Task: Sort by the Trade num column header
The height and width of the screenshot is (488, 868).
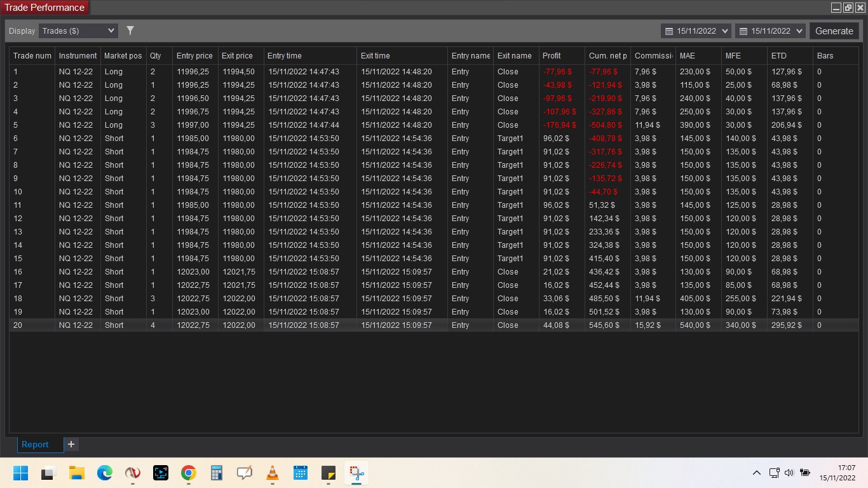Action: pos(32,56)
